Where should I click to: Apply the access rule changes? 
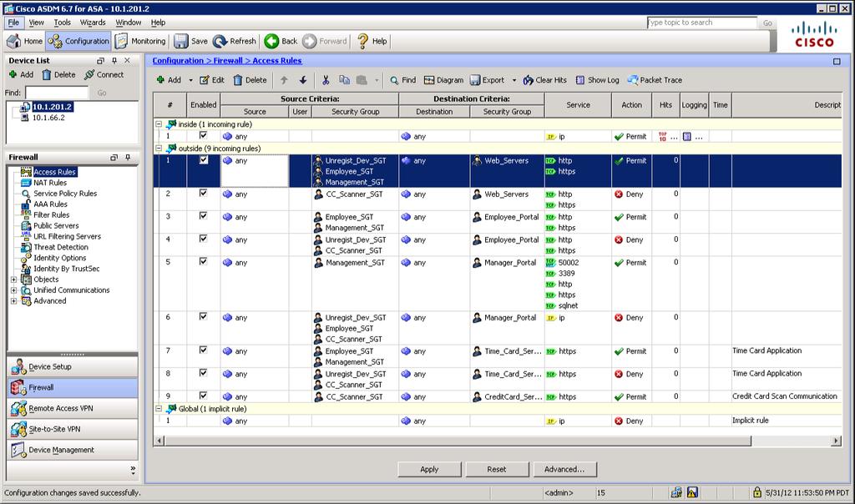pyautogui.click(x=429, y=469)
